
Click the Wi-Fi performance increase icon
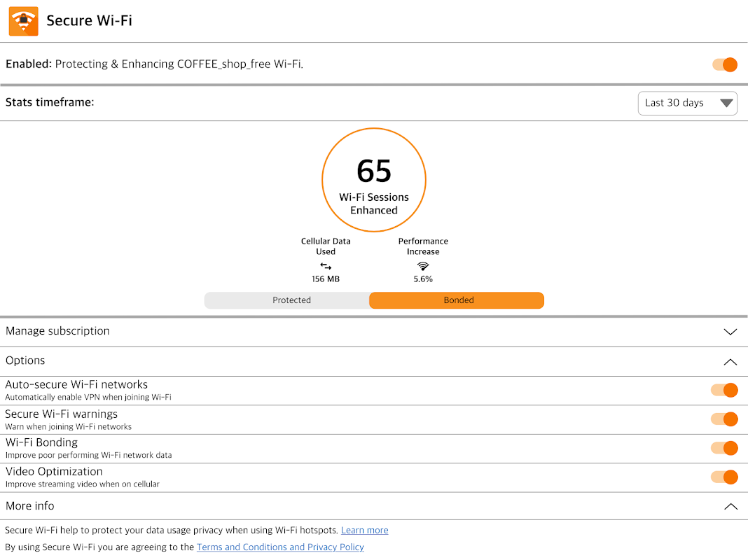(423, 266)
